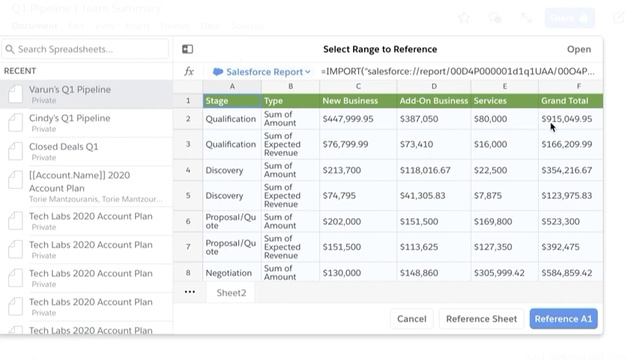Select Cindy's Q1 Pipeline spreadsheet
Viewport: 640px width, 360px height.
pyautogui.click(x=86, y=123)
